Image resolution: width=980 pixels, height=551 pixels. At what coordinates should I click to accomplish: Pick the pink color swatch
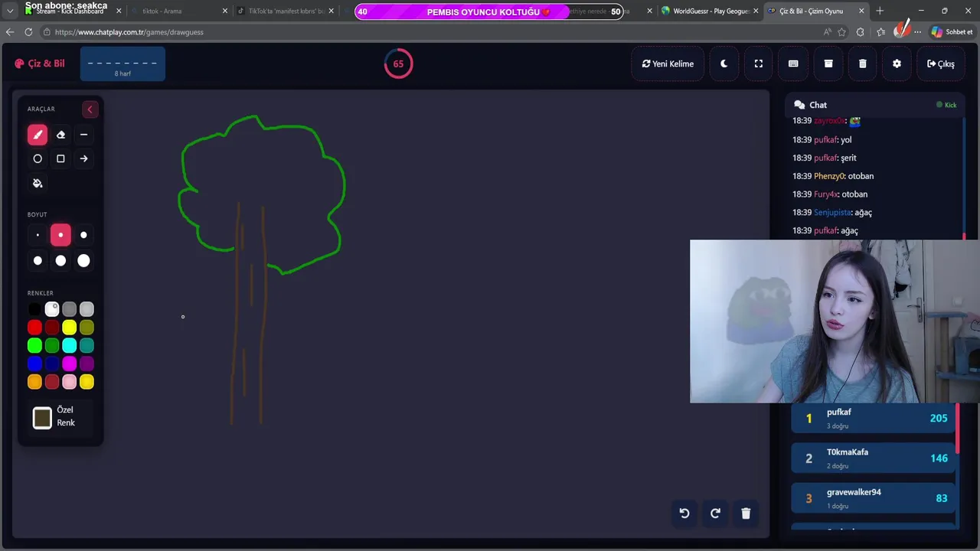(70, 382)
